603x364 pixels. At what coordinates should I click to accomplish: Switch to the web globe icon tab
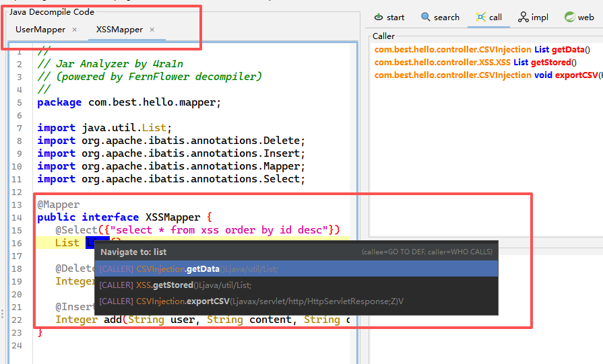(x=579, y=17)
